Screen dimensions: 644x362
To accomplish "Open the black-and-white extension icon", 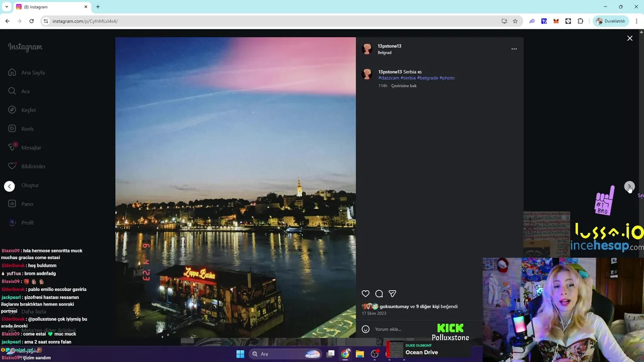I will click(568, 21).
